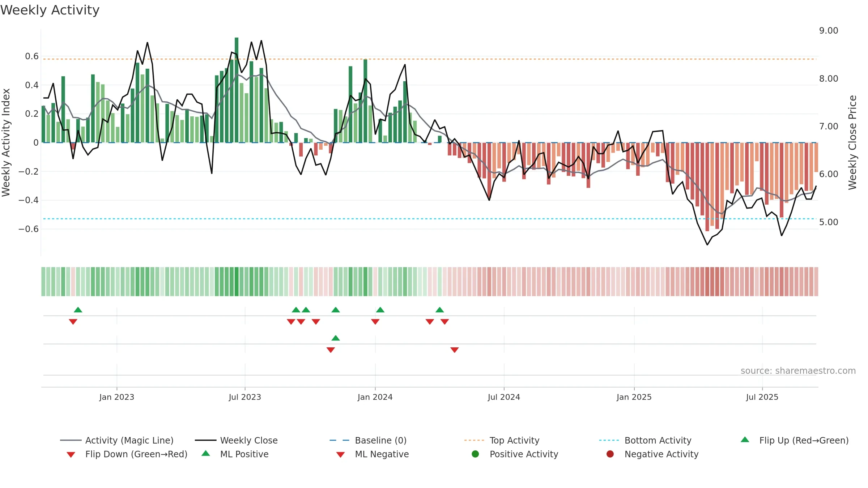
Task: Click the −0.6 activity axis label
Action: click(29, 229)
